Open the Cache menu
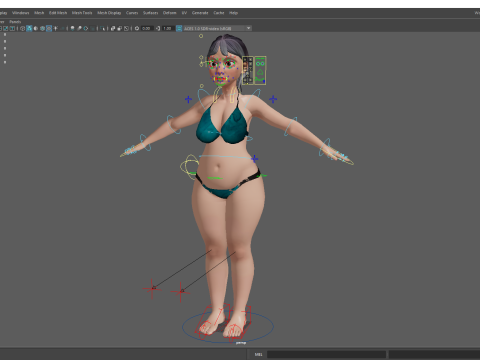480x360 pixels. tap(219, 13)
